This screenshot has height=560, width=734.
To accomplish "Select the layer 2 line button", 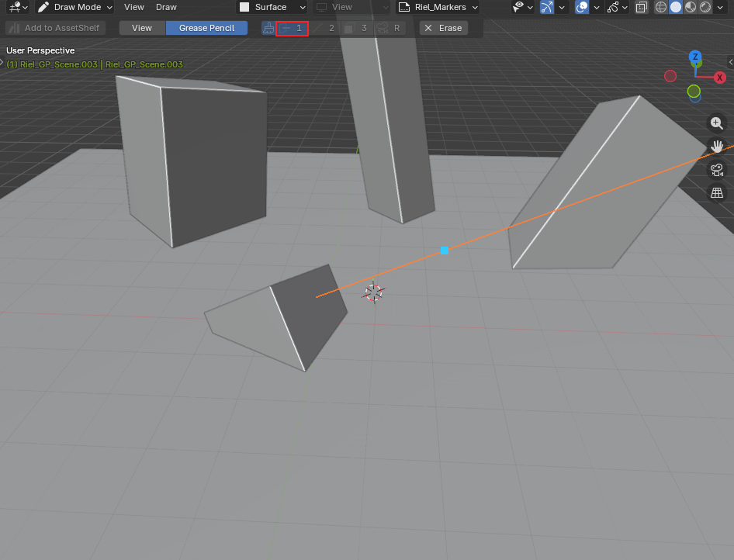I will 325,28.
